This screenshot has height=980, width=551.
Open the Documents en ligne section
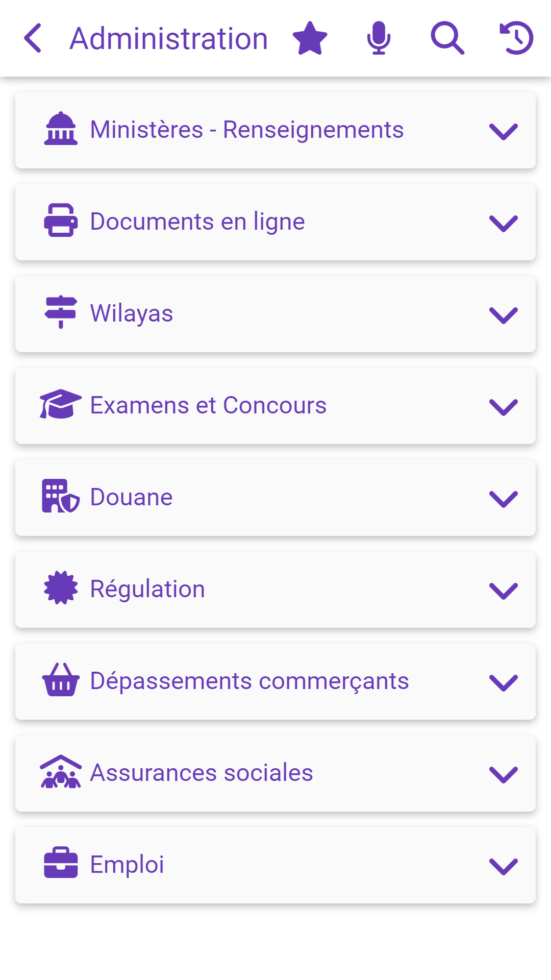(197, 222)
